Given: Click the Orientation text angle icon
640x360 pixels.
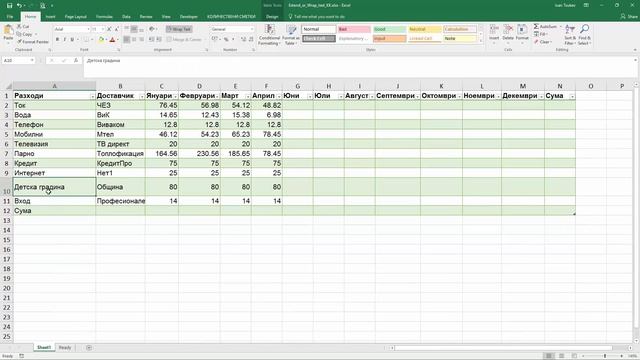Looking at the screenshot, I should (x=152, y=29).
